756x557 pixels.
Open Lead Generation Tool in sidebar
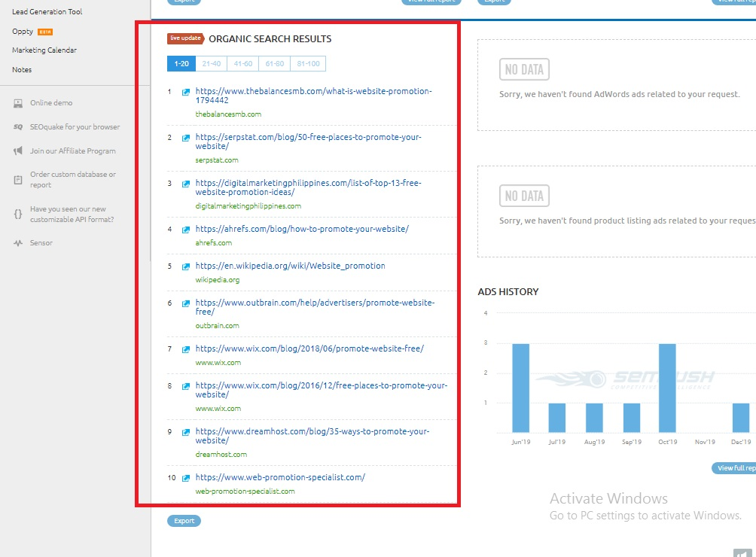pyautogui.click(x=47, y=11)
